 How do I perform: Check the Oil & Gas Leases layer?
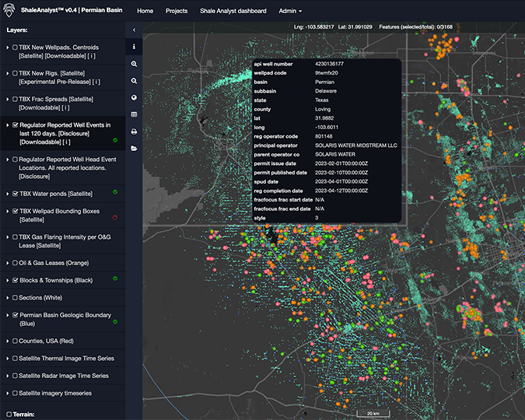tap(15, 263)
